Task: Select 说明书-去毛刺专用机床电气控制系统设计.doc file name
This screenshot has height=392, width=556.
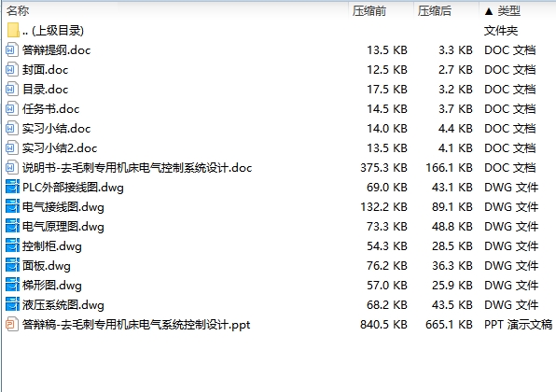Action: coord(137,167)
